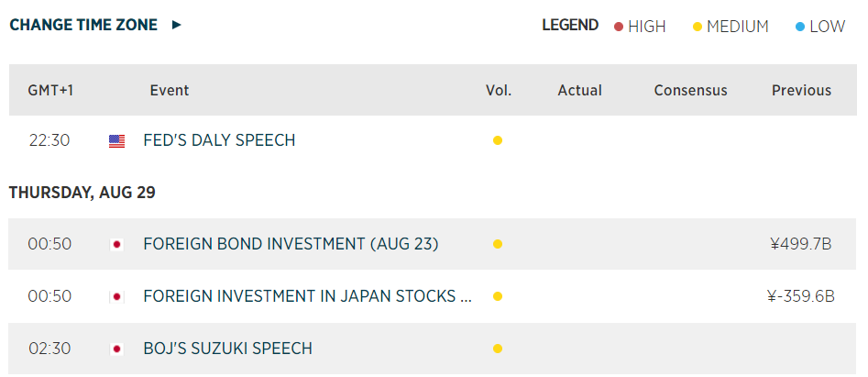Click the medium volatility dot for Fed's Daly Speech
Image resolution: width=868 pixels, height=377 pixels.
tap(498, 141)
